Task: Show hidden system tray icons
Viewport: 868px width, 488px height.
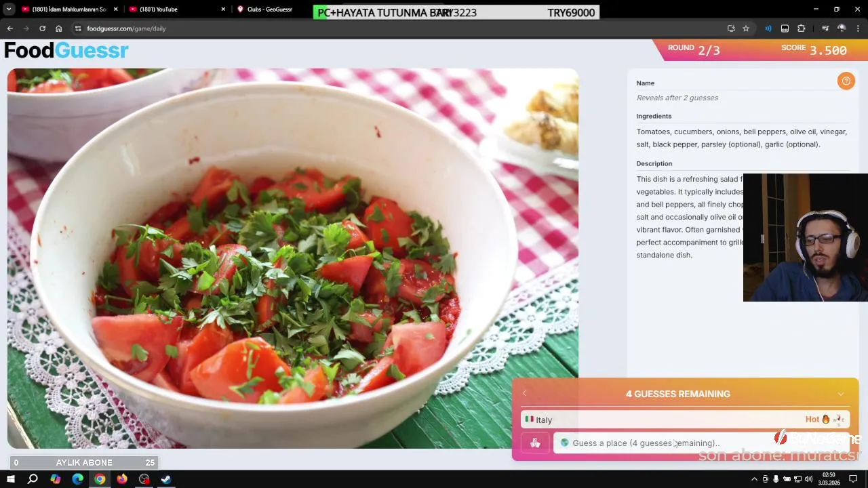Action: pos(755,479)
